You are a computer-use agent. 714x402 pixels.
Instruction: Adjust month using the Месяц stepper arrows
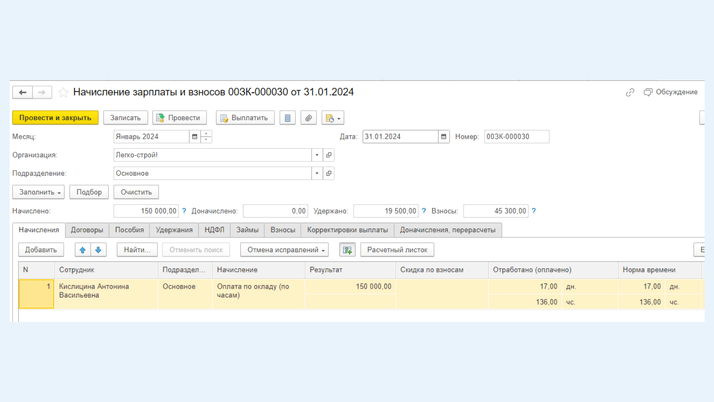pyautogui.click(x=206, y=137)
